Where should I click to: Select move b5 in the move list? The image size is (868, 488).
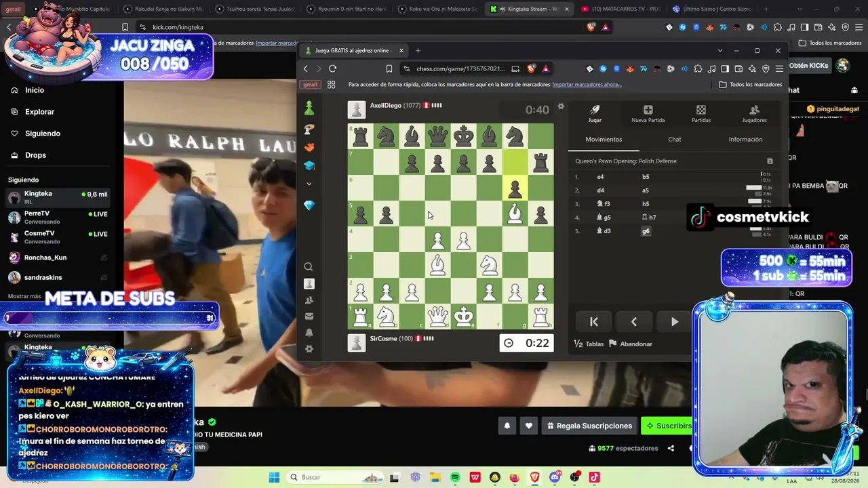pyautogui.click(x=646, y=177)
